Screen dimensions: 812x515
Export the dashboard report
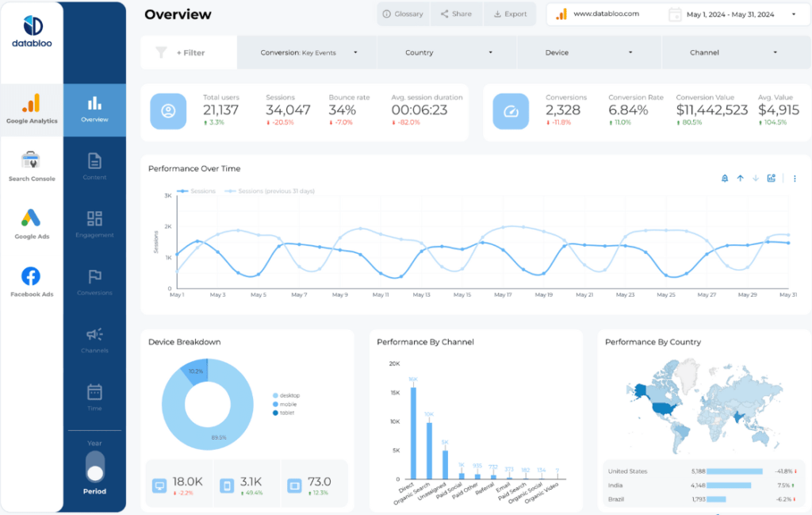coord(510,13)
